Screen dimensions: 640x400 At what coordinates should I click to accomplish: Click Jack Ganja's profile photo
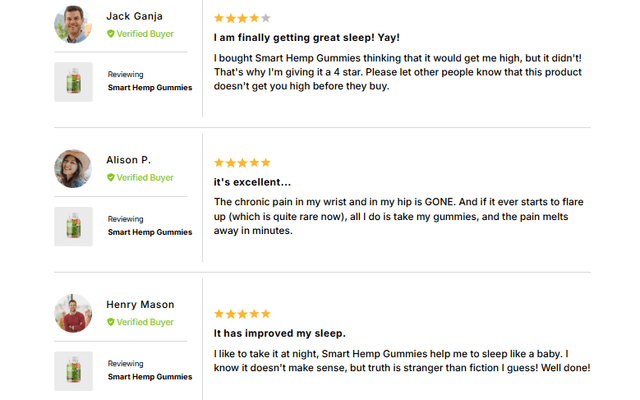tap(73, 25)
